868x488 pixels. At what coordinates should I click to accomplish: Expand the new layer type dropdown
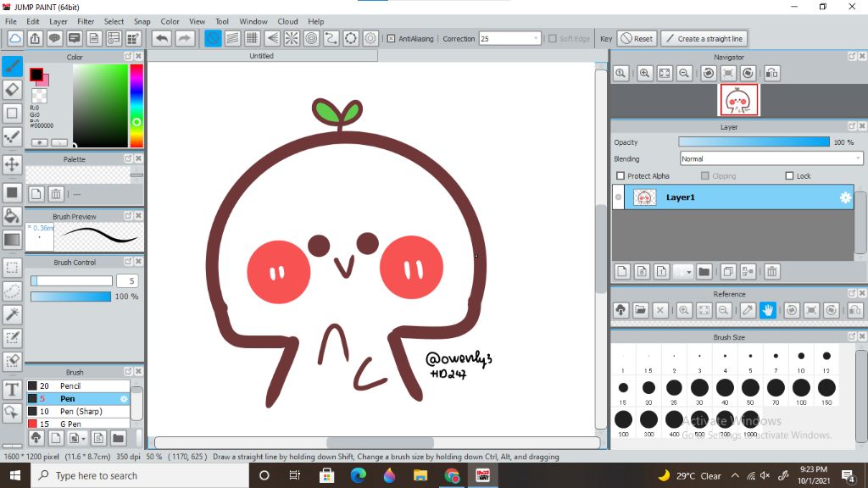pos(688,272)
